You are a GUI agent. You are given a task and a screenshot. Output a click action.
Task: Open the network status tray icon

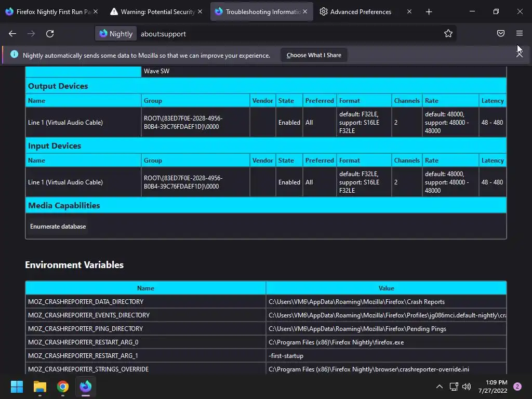tap(454, 387)
